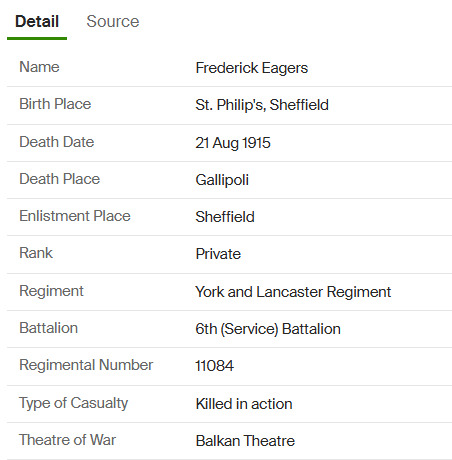Screen dimensions: 452x460
Task: Select the Gallipoli death place value
Action: [x=222, y=180]
